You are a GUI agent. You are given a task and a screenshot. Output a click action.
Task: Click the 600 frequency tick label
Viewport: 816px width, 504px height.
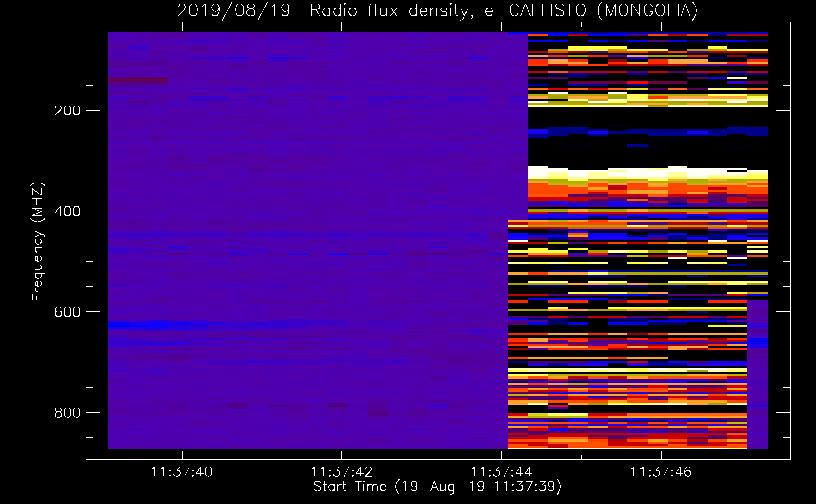[68, 312]
